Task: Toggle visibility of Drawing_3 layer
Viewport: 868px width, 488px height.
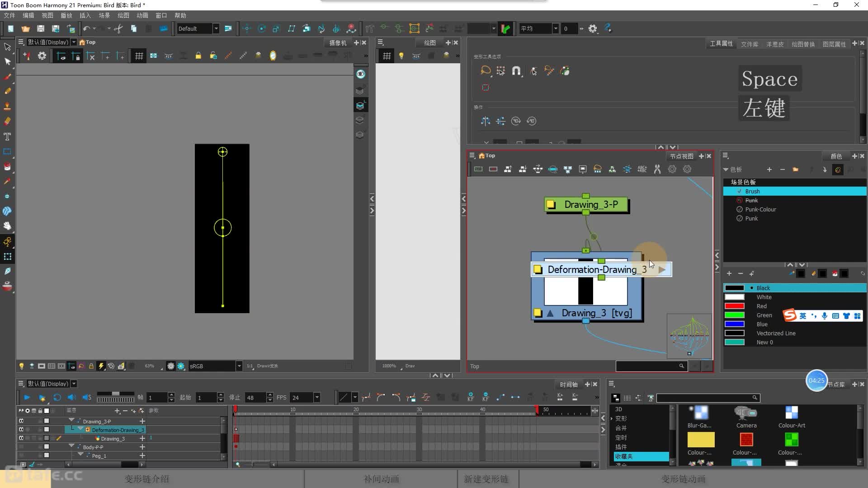Action: [x=21, y=438]
